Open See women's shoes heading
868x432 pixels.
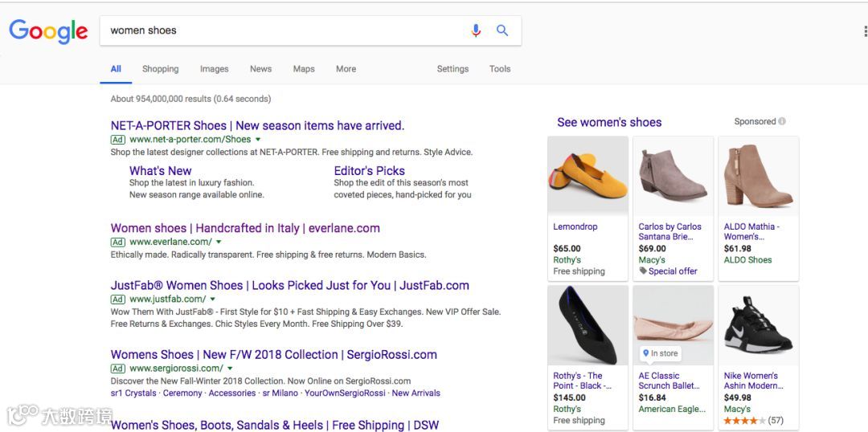(x=609, y=122)
